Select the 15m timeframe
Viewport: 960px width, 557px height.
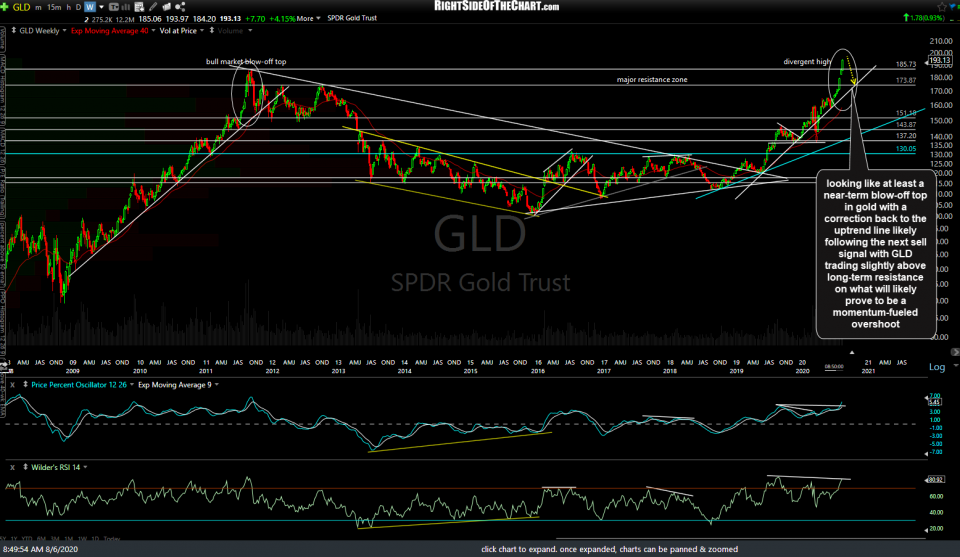click(x=54, y=7)
